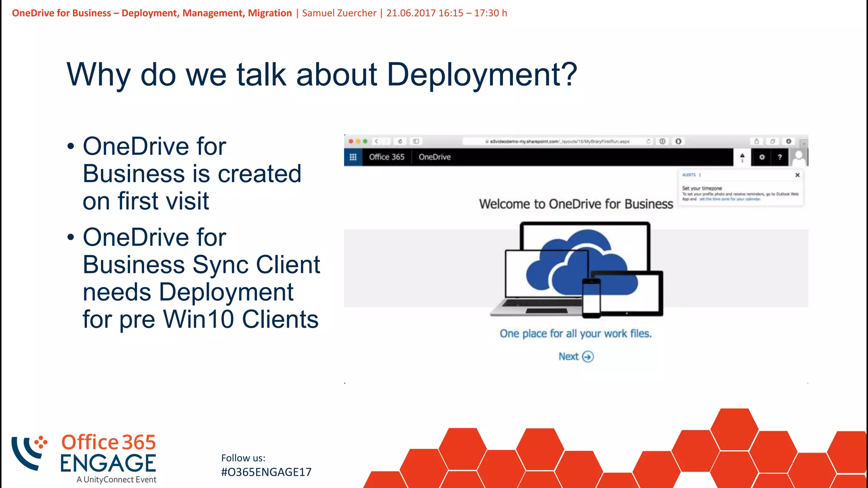This screenshot has width=868, height=488.
Task: Open Office 365 settings gear
Action: 762,157
